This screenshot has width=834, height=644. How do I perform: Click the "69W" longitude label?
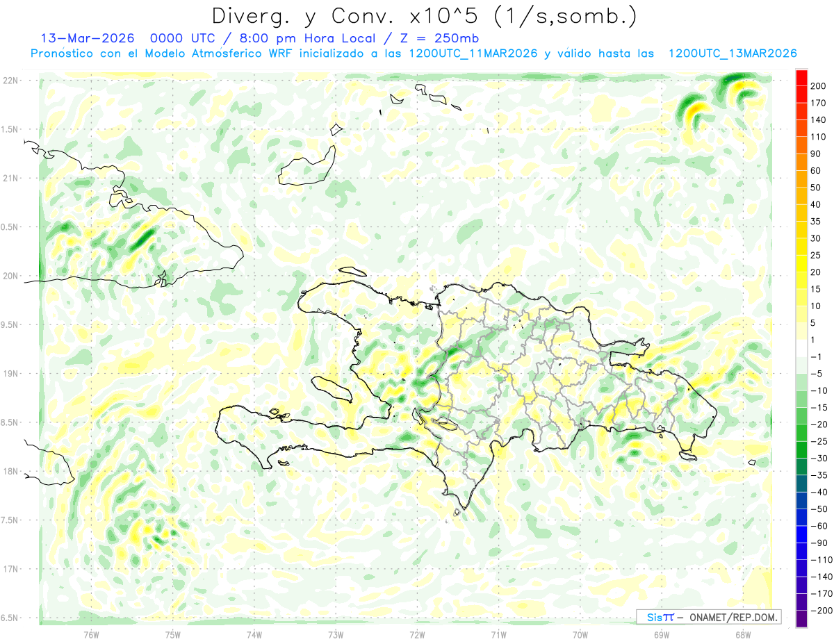point(661,634)
